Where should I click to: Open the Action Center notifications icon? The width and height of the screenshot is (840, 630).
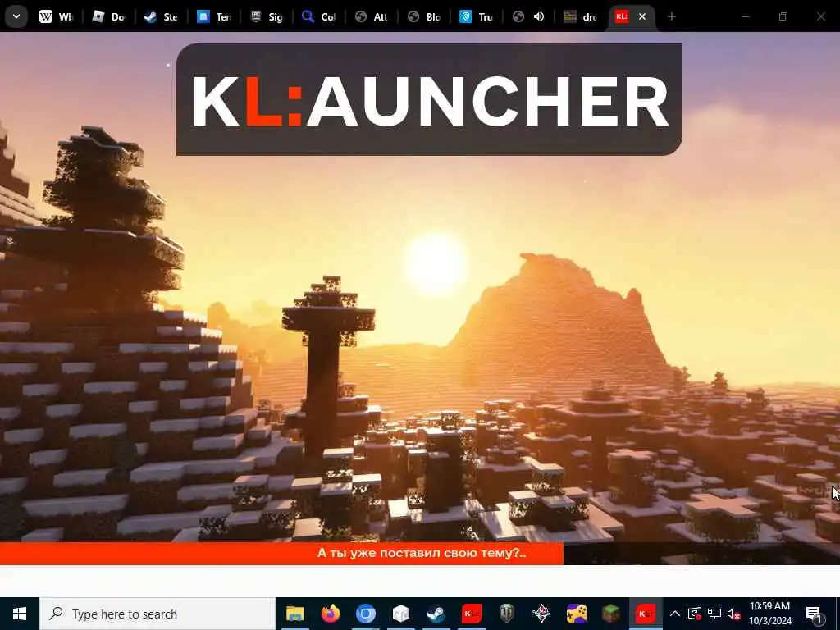tap(815, 614)
